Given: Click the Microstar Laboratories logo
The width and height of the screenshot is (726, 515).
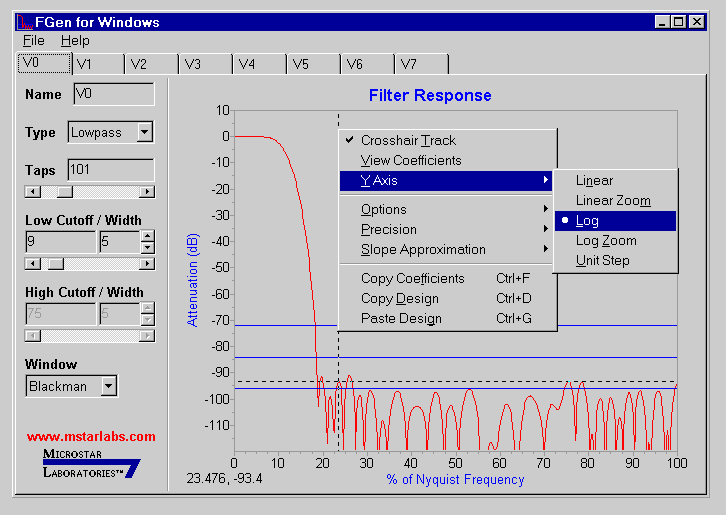Looking at the screenshot, I should pos(91,464).
